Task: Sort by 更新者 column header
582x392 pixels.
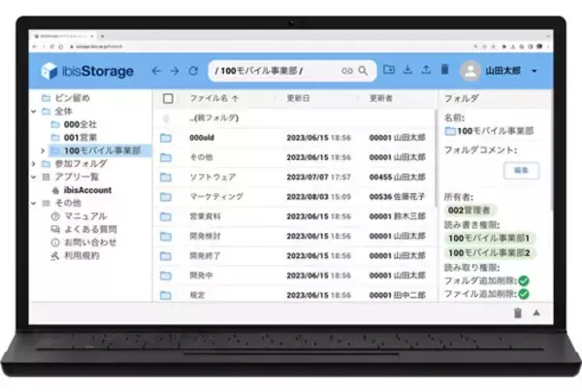Action: tap(381, 98)
